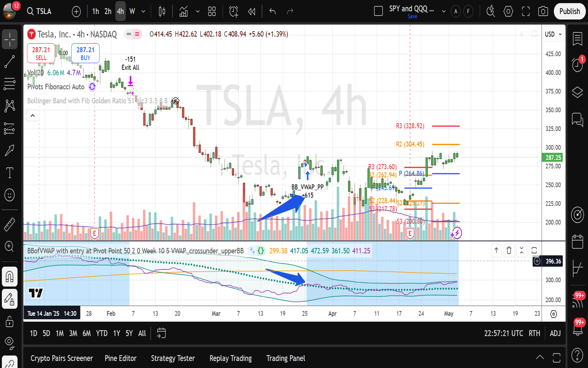Toggle stay in drawing mode pencil-lock
This screenshot has width=588, height=368.
(10, 299)
